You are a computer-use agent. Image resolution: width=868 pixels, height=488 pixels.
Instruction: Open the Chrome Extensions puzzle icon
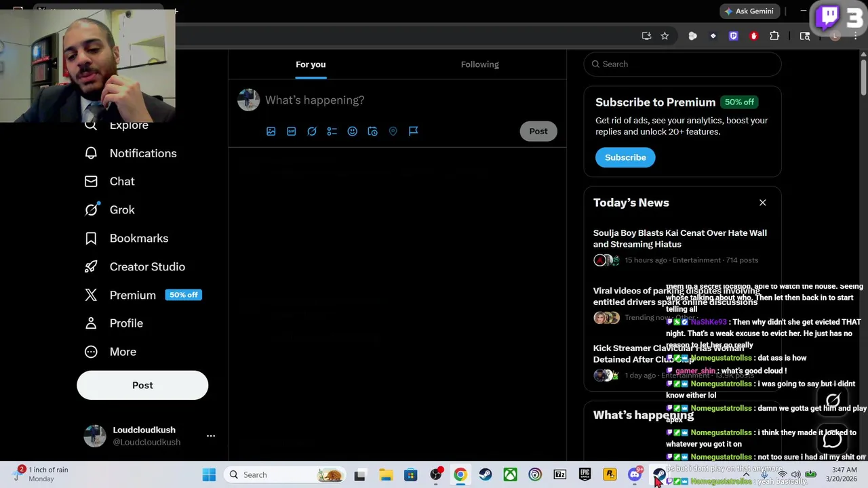[x=774, y=36]
